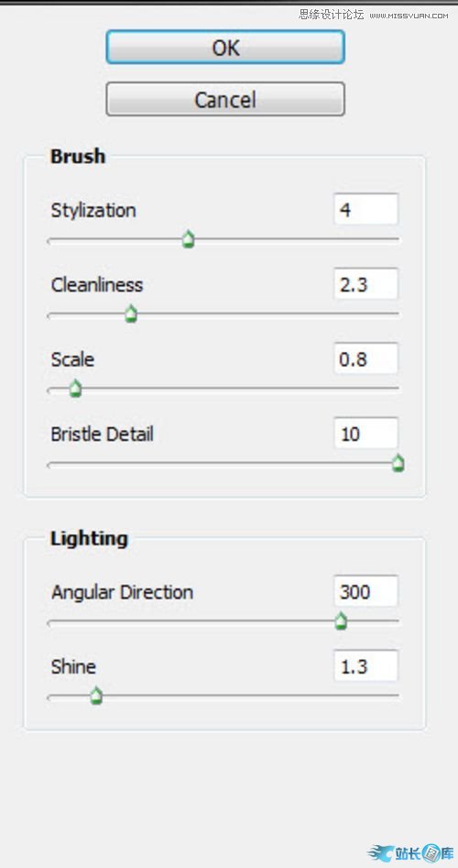The height and width of the screenshot is (868, 458).
Task: Click the Cleanliness value field showing 2.3
Action: click(365, 284)
